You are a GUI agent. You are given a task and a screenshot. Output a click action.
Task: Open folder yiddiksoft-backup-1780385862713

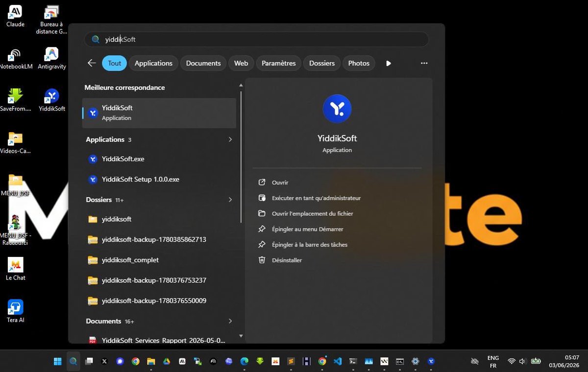coord(159,240)
